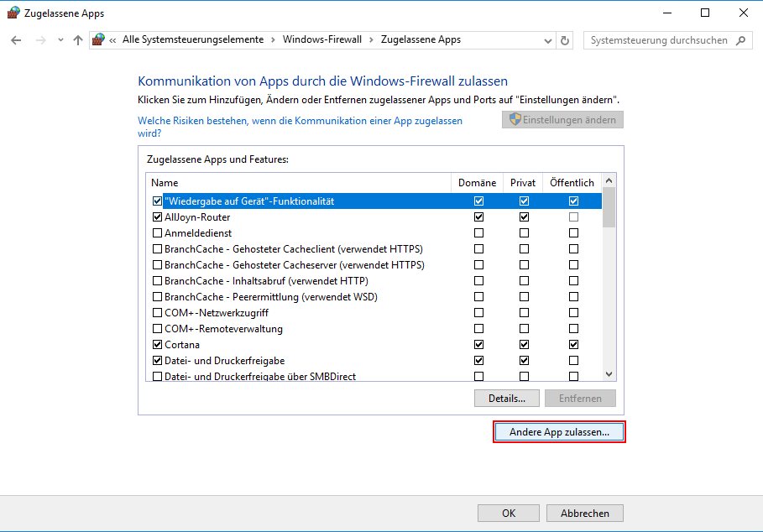Cancel with the Abbrechen button
The height and width of the screenshot is (532, 763).
click(584, 513)
